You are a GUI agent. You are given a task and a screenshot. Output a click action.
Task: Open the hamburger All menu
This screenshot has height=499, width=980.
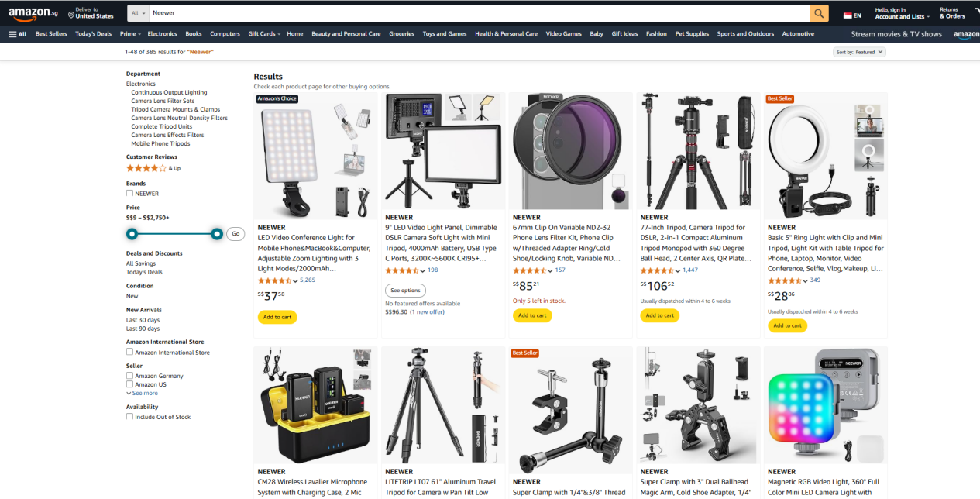click(17, 34)
